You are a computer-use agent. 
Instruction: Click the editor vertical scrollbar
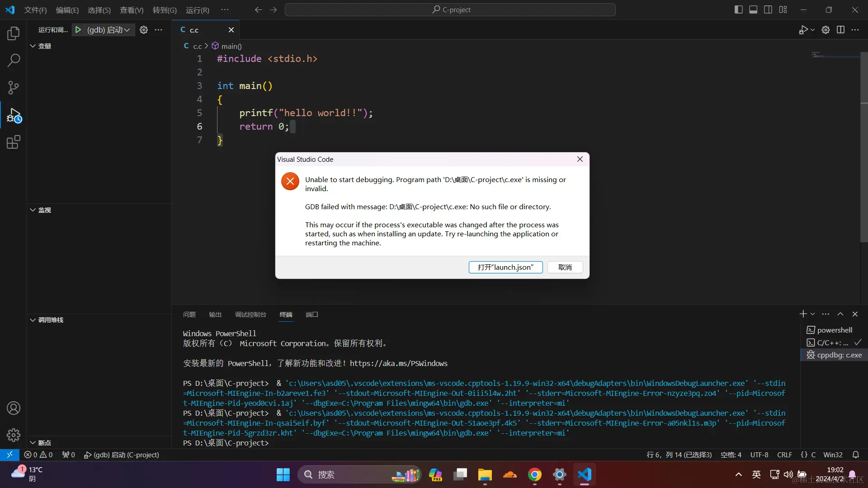pos(864,149)
